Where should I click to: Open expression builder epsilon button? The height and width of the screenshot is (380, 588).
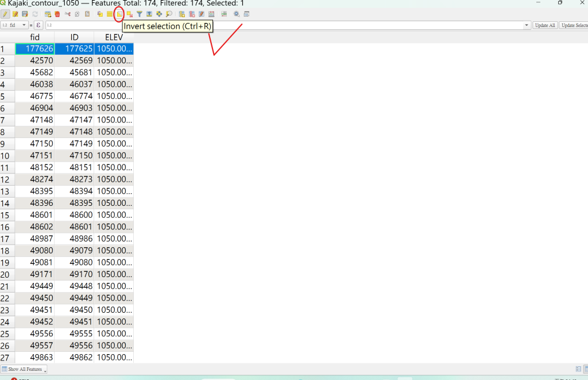38,25
